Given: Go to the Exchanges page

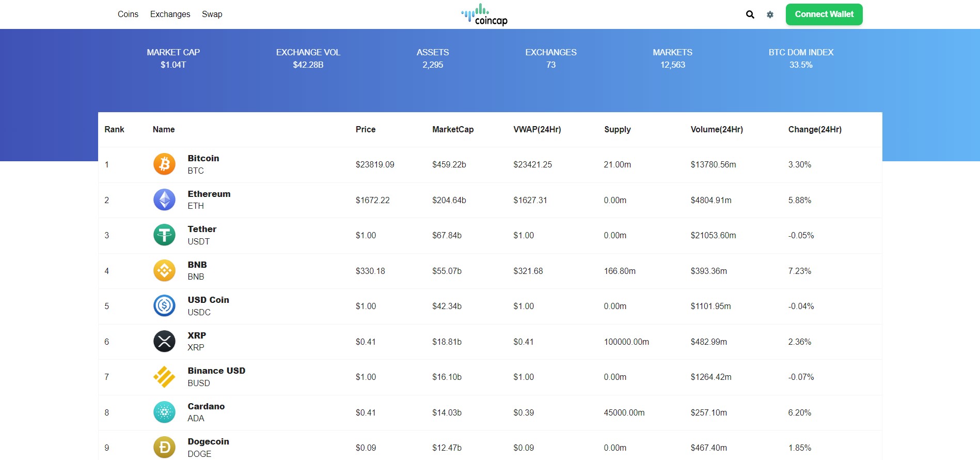Looking at the screenshot, I should [170, 14].
